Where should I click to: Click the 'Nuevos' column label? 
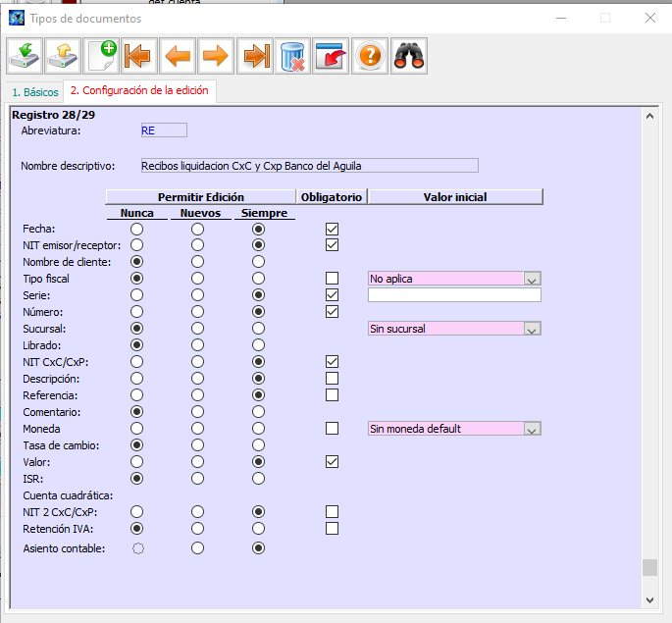click(200, 213)
